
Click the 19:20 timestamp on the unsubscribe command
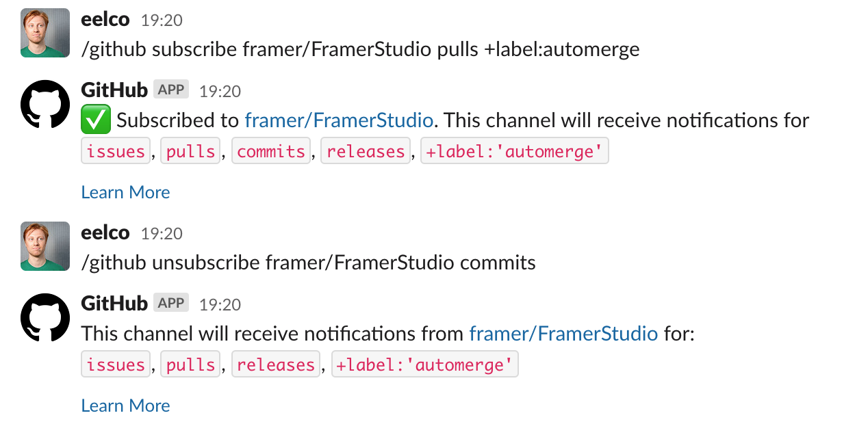[162, 234]
